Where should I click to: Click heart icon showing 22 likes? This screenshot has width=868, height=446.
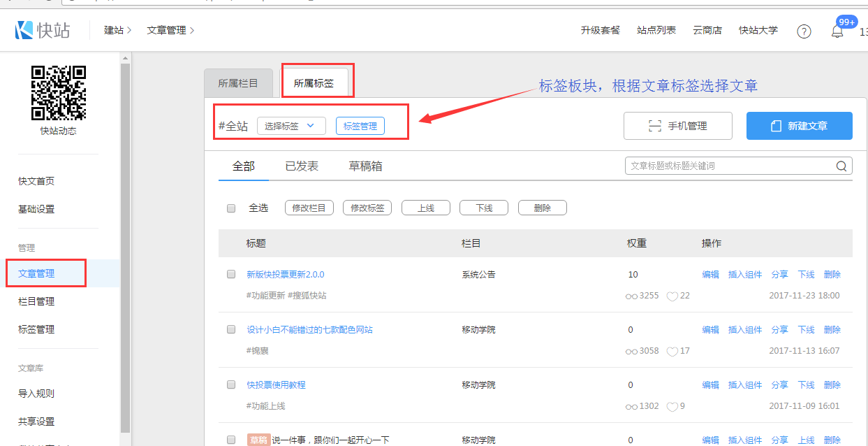pyautogui.click(x=672, y=296)
